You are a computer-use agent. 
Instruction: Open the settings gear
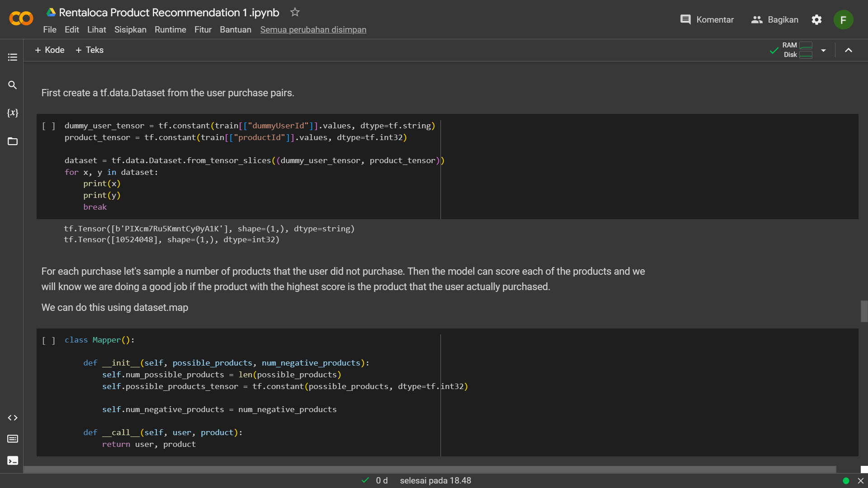(x=817, y=19)
